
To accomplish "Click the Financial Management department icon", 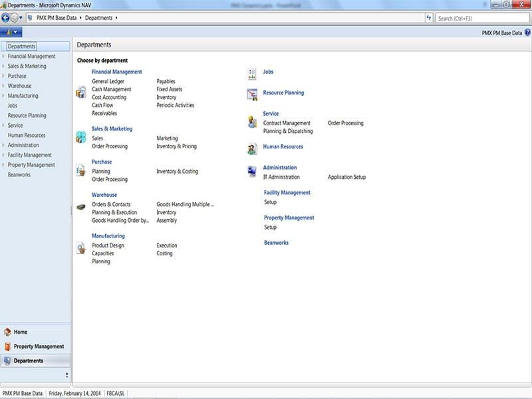I will coord(81,92).
